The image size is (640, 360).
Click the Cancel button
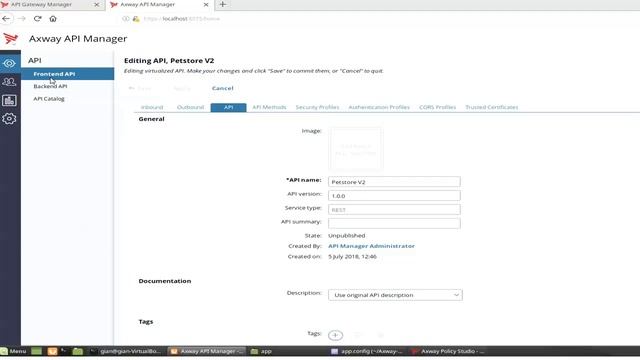click(222, 88)
